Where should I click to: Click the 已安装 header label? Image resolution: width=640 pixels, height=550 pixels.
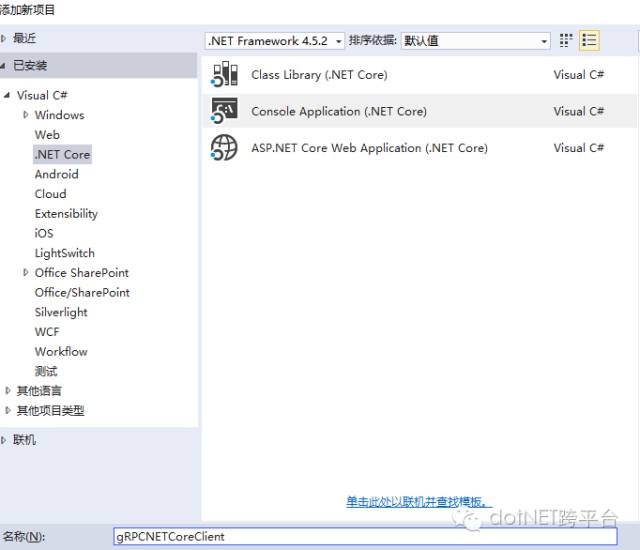[30, 65]
